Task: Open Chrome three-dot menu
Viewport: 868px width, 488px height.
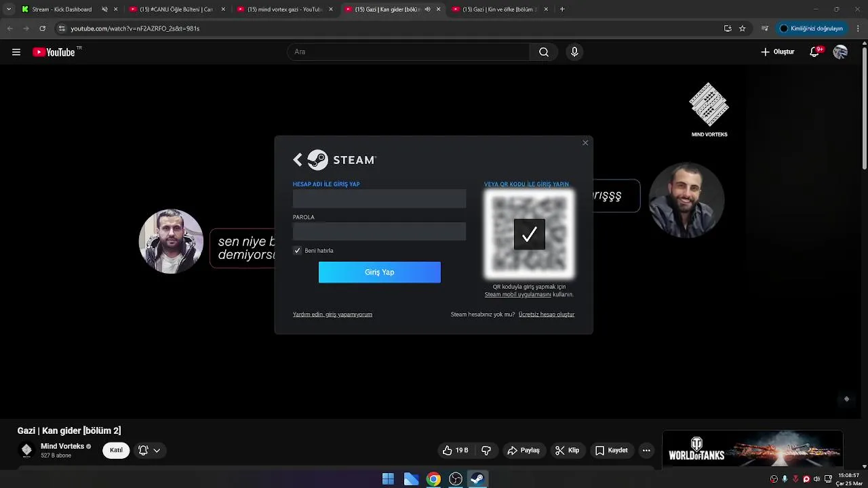Action: (859, 28)
